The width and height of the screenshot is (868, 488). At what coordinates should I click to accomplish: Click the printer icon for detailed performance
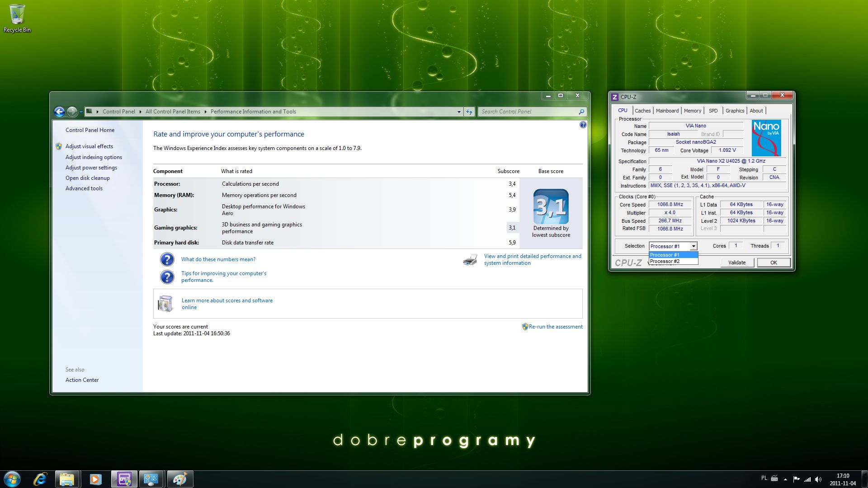(x=470, y=260)
